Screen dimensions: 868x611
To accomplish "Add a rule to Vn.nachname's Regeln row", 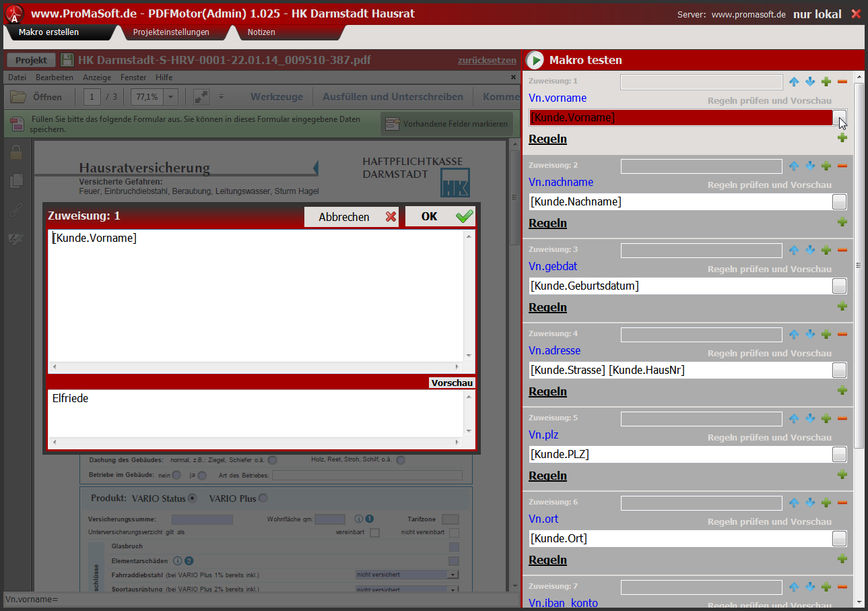I will [x=842, y=222].
